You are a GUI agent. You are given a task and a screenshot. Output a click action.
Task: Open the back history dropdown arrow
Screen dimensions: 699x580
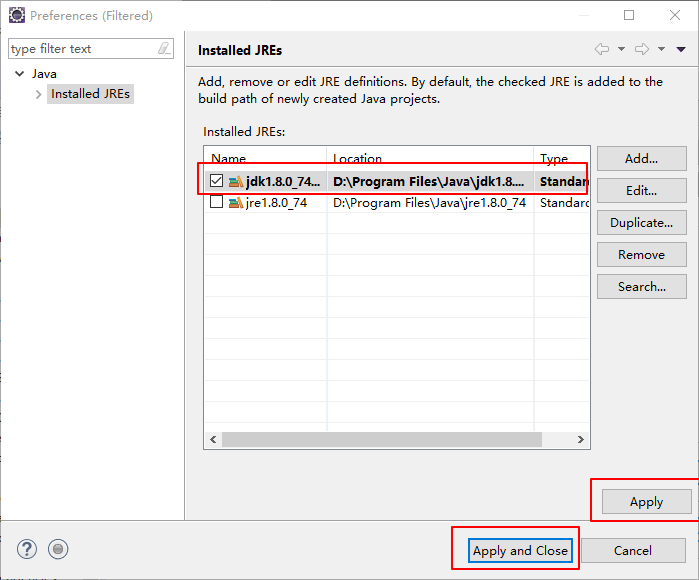click(x=621, y=49)
